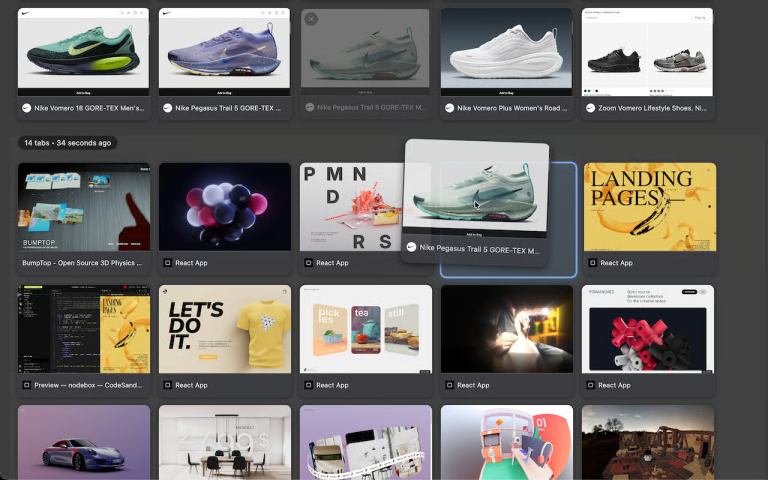Select the Zoom Vomero Lifestyle Shoes tab title
This screenshot has height=480, width=768.
pyautogui.click(x=652, y=108)
